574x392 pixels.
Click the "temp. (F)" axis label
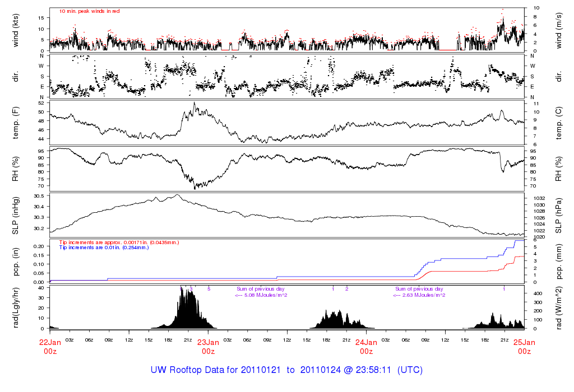[x=15, y=123]
